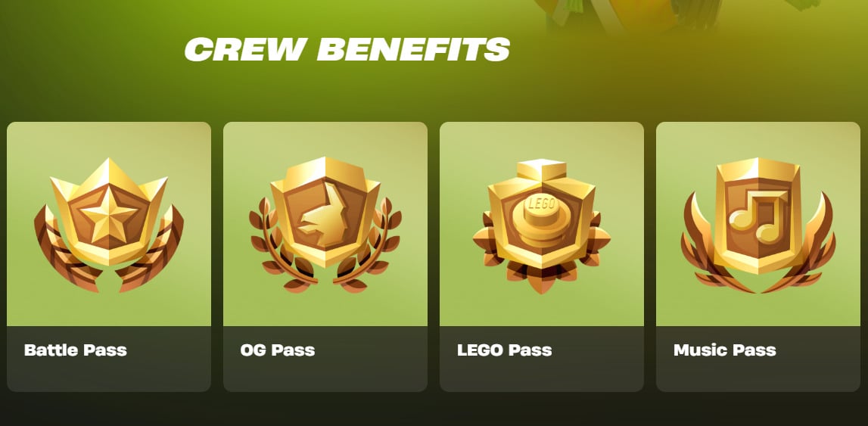Click the llama silhouette on the OG badge
This screenshot has width=868, height=426.
(325, 215)
